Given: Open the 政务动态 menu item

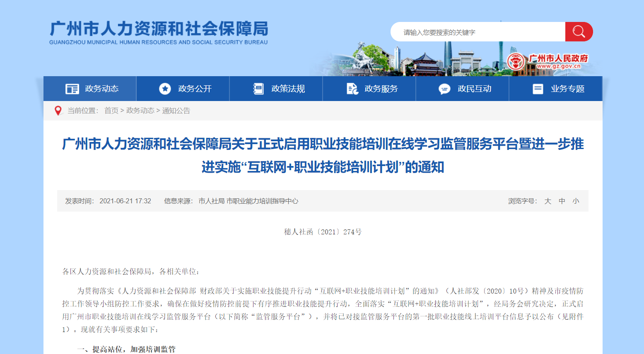Looking at the screenshot, I should click(x=102, y=89).
